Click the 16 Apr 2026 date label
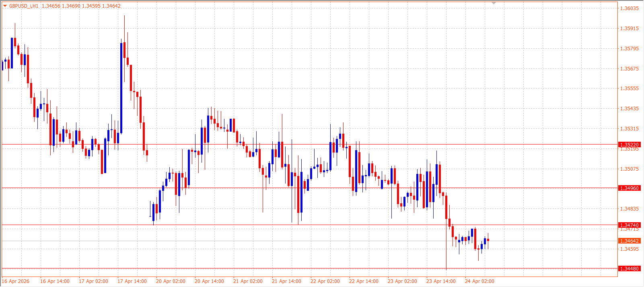 coord(16,281)
